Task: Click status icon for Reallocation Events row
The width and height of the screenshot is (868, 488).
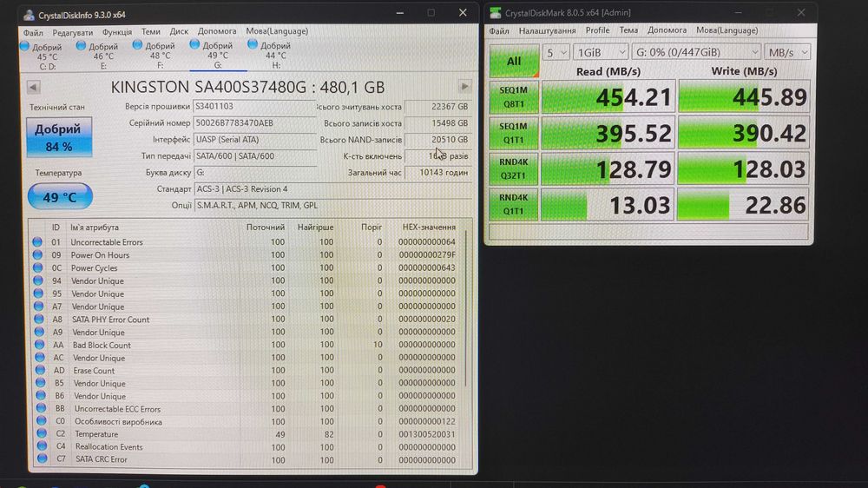Action: point(42,446)
